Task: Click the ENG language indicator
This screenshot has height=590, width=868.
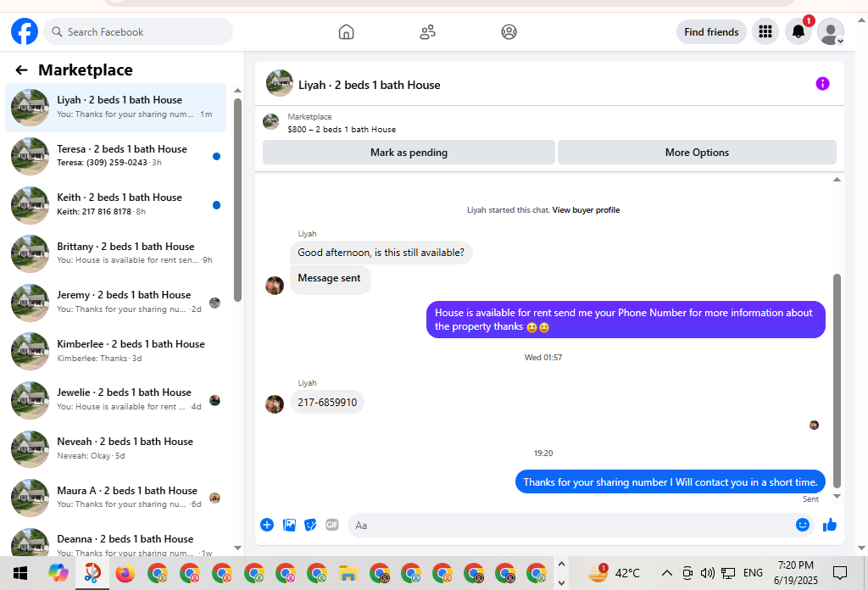Action: coord(753,573)
